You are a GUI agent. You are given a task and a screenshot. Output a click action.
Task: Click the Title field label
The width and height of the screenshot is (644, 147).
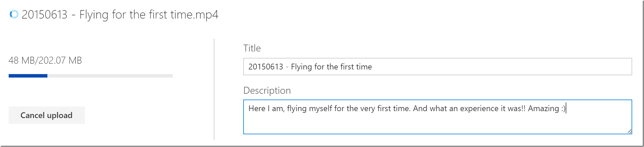[x=252, y=48]
